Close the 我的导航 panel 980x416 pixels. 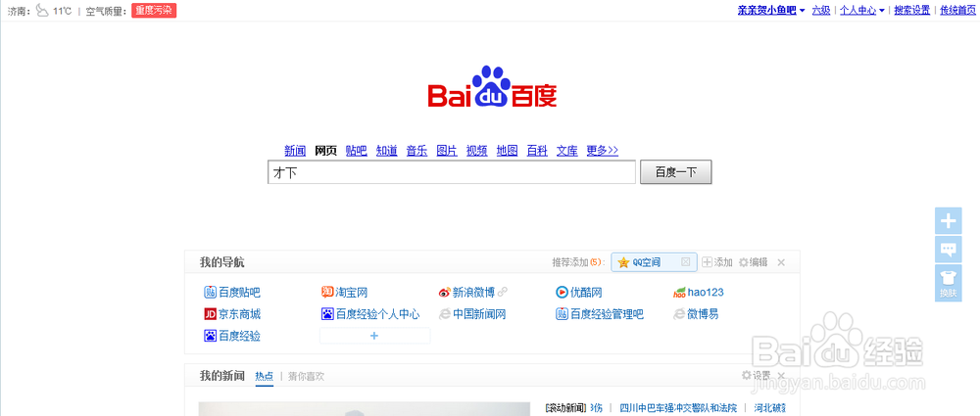pyautogui.click(x=781, y=262)
